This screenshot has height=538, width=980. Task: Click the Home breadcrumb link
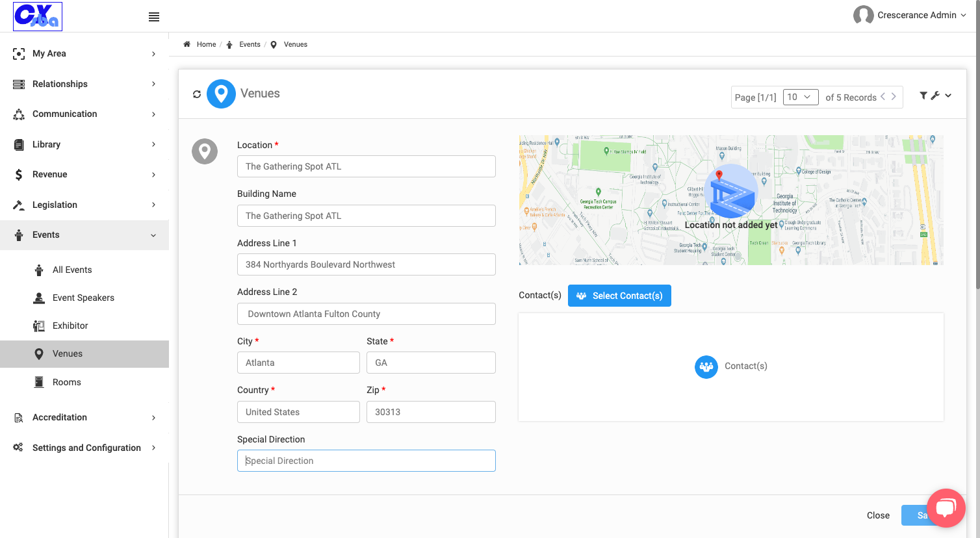tap(206, 44)
